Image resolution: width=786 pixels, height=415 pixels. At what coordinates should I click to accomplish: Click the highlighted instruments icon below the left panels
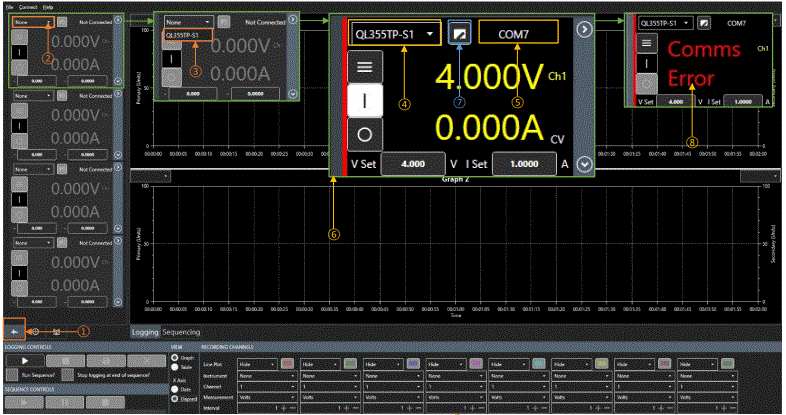(x=14, y=331)
